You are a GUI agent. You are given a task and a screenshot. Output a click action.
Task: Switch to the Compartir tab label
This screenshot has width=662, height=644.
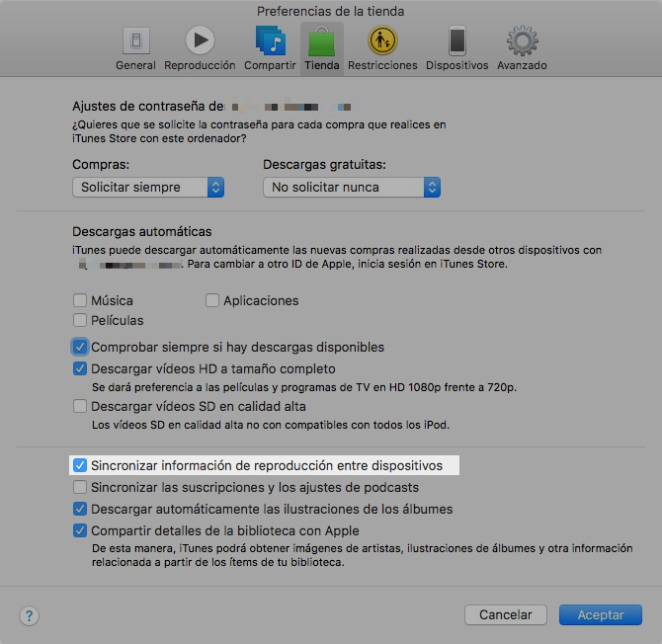point(270,65)
